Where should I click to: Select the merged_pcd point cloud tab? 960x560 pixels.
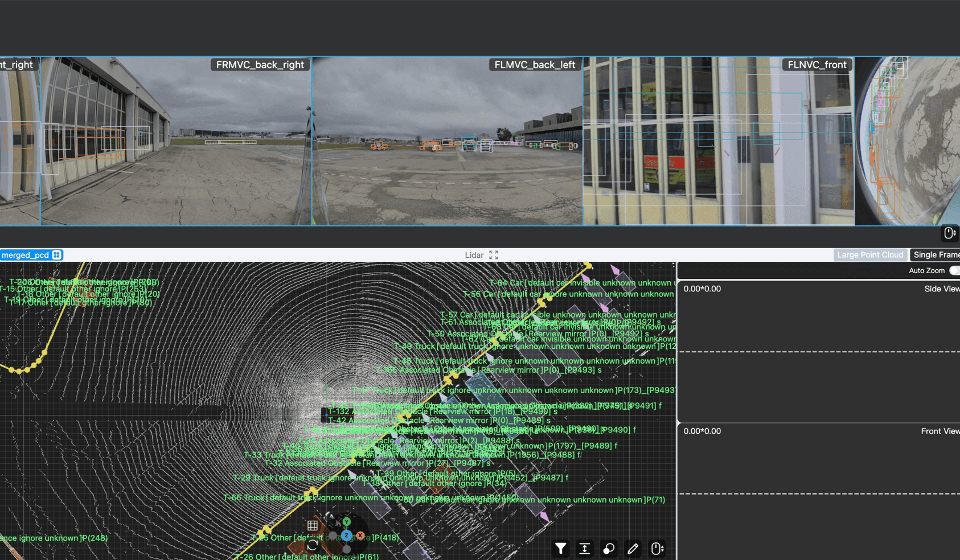pos(25,255)
